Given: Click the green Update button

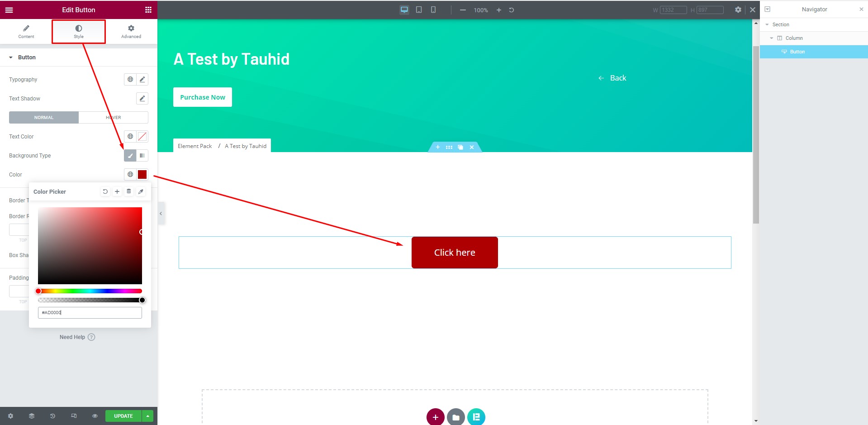Looking at the screenshot, I should click(x=123, y=416).
